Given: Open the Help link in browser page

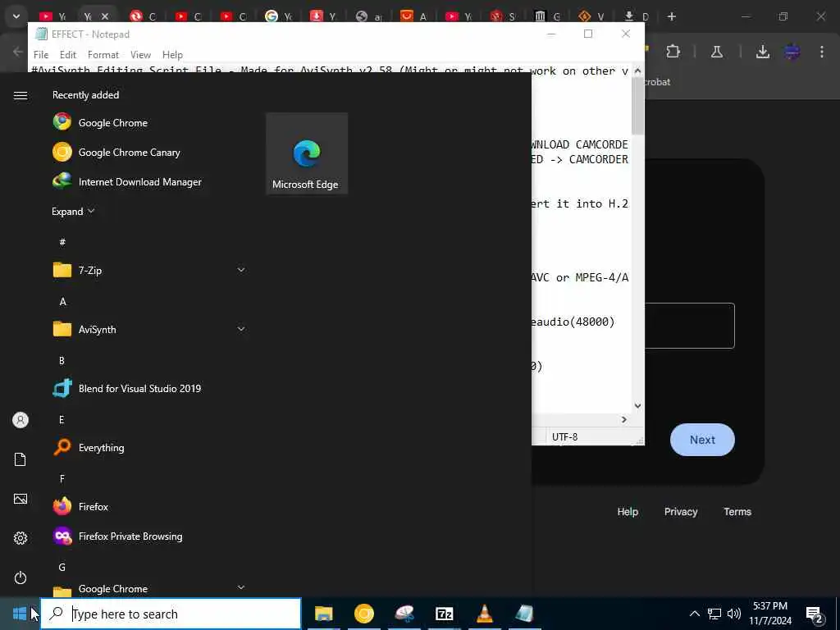Looking at the screenshot, I should pyautogui.click(x=628, y=512).
